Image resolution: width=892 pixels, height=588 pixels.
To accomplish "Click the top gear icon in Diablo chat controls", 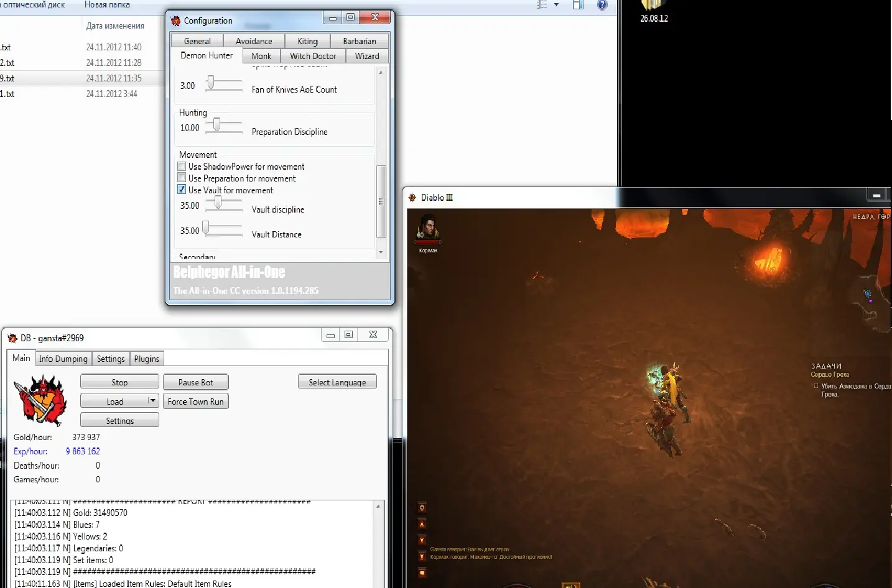I will (422, 507).
